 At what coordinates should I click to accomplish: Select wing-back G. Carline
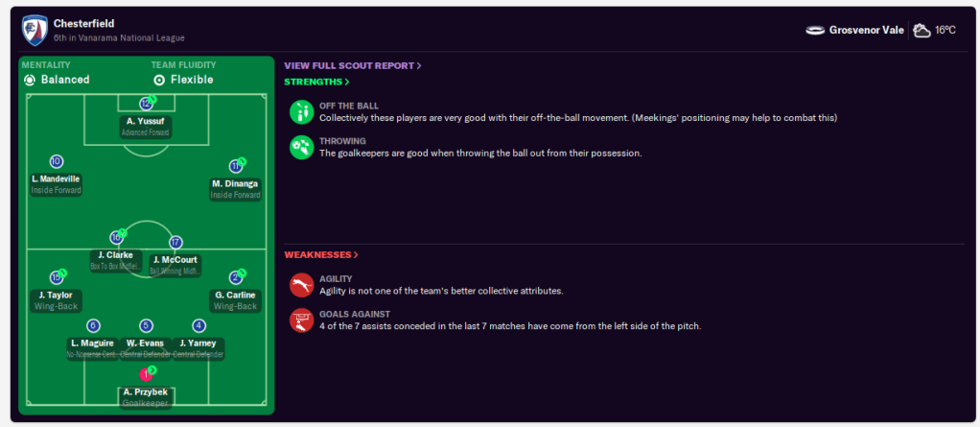235,296
